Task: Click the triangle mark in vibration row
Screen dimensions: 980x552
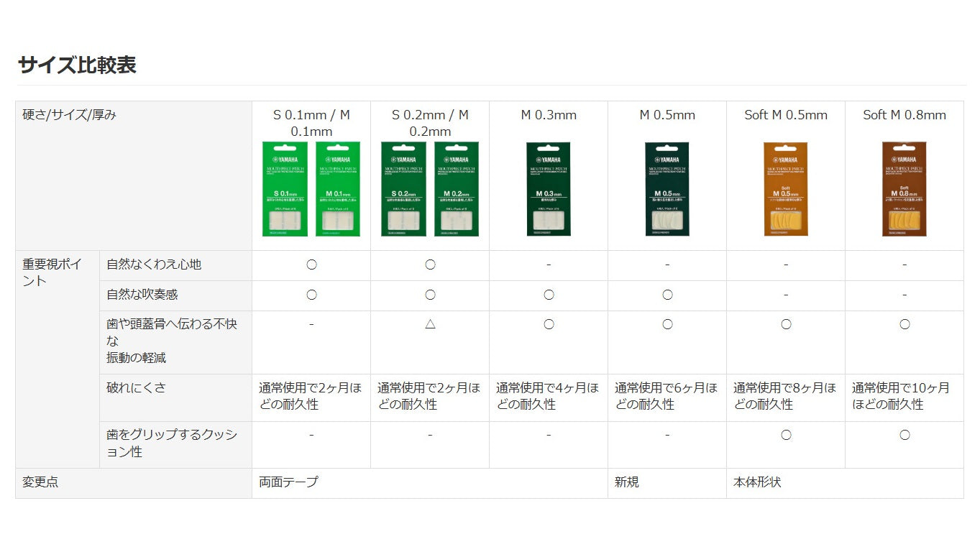Action: click(x=430, y=324)
